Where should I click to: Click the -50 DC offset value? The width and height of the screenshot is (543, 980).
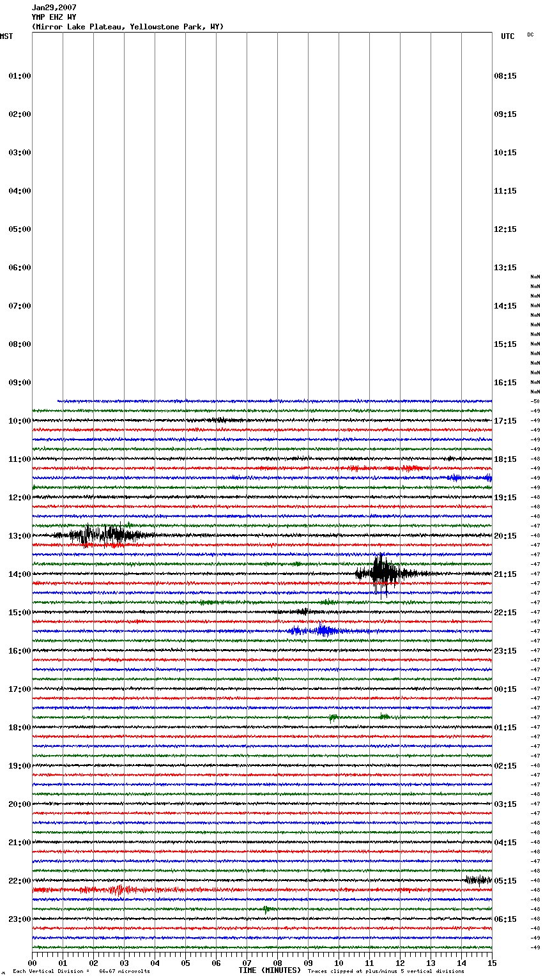click(x=535, y=401)
